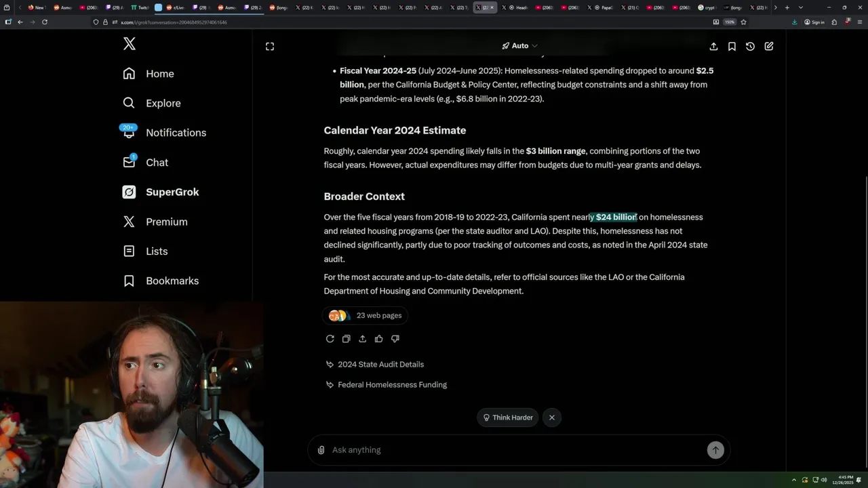Click the site permissions shield icon
Viewport: 868px width, 488px height.
point(96,22)
